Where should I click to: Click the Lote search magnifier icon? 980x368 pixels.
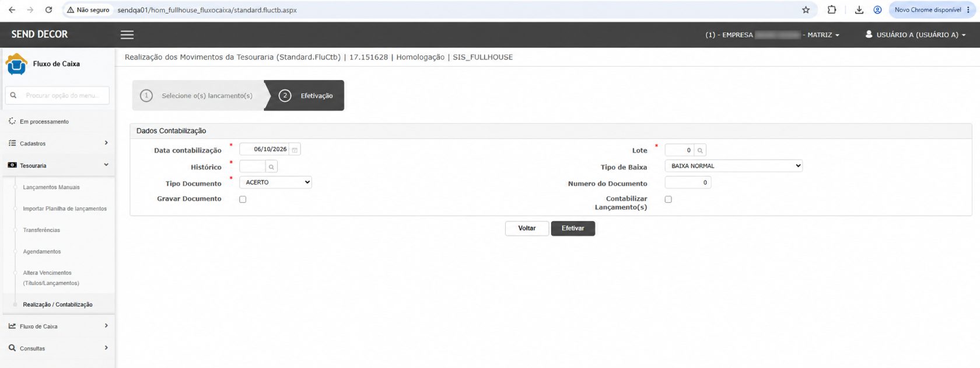pyautogui.click(x=700, y=150)
